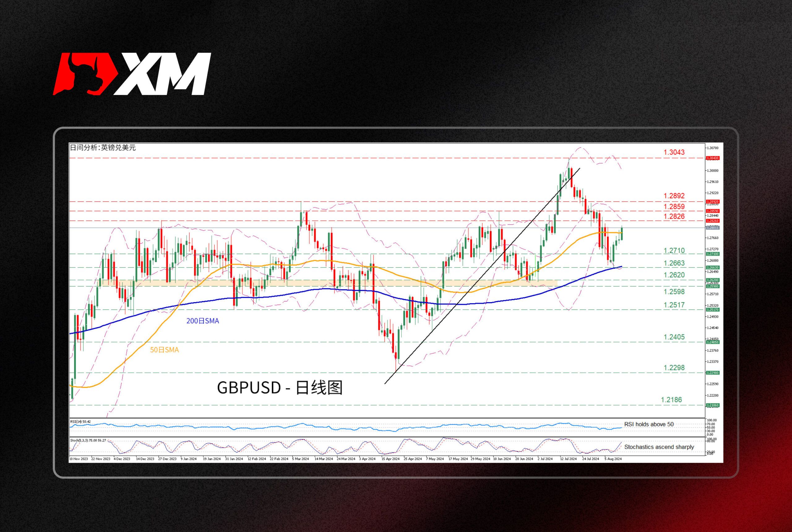Click the 14 Dec 2023 date label

click(x=145, y=459)
